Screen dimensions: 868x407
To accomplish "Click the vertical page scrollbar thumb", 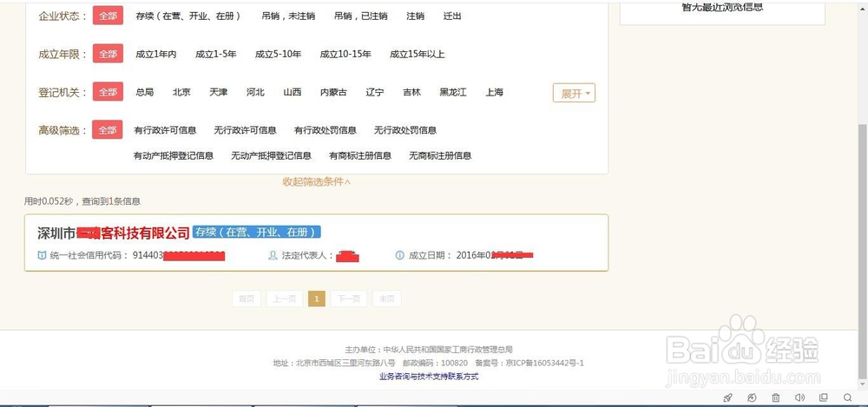I will [x=862, y=252].
